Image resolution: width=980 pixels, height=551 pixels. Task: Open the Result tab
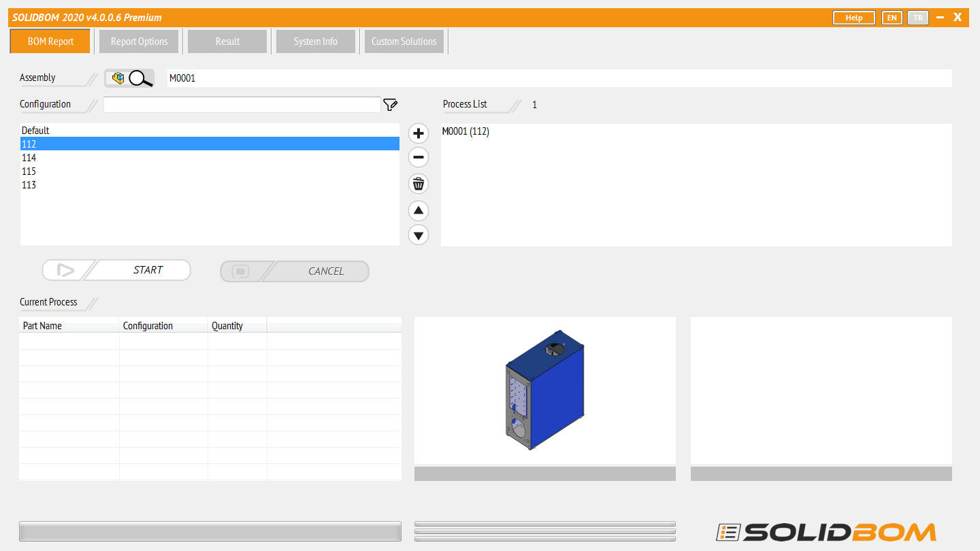227,41
